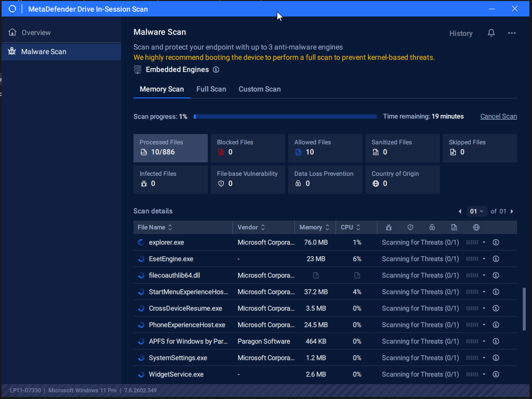The height and width of the screenshot is (399, 532).
Task: Open the scan History
Action: pos(460,34)
